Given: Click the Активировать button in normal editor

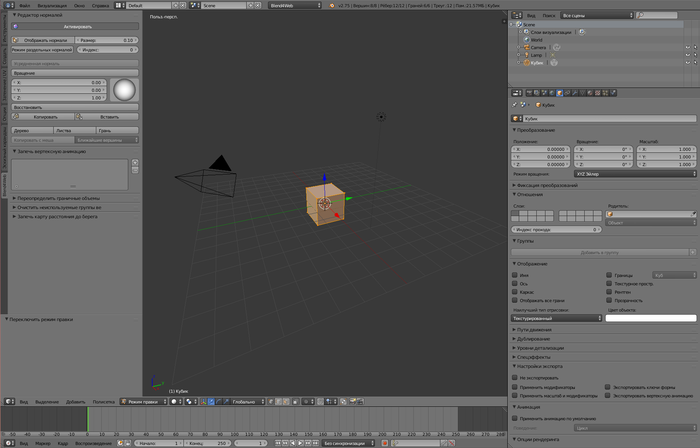Looking at the screenshot, I should 77,27.
